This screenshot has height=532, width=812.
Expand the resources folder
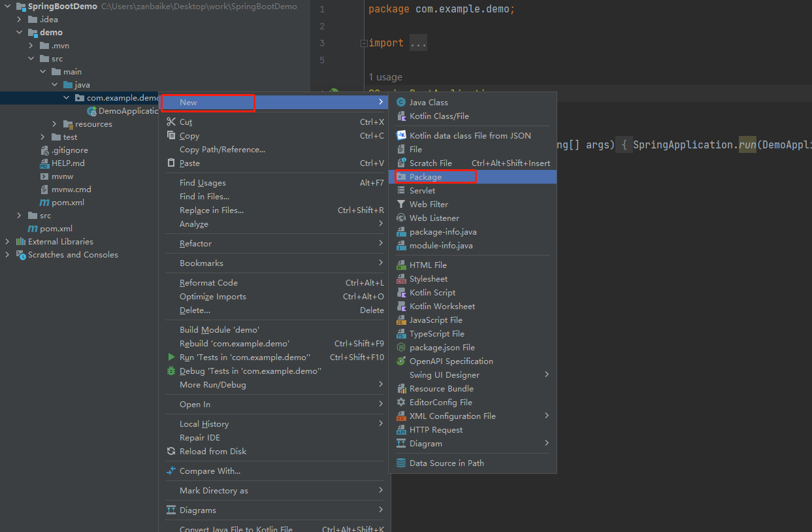pyautogui.click(x=55, y=124)
